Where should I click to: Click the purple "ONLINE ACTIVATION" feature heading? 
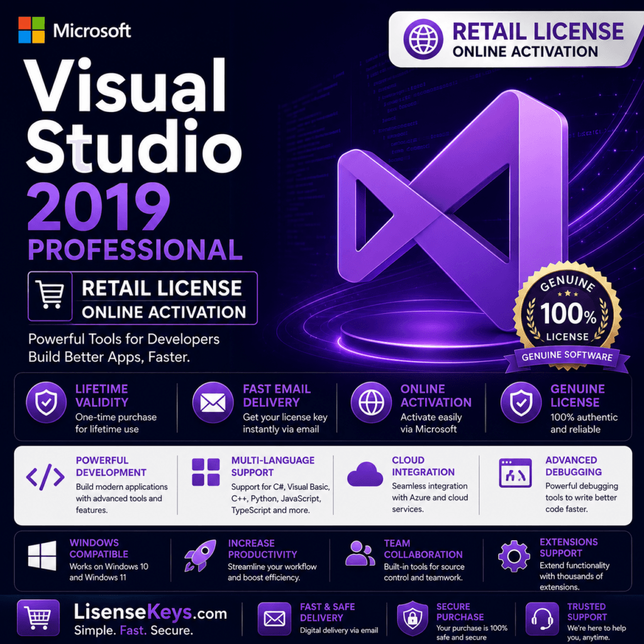[436, 396]
